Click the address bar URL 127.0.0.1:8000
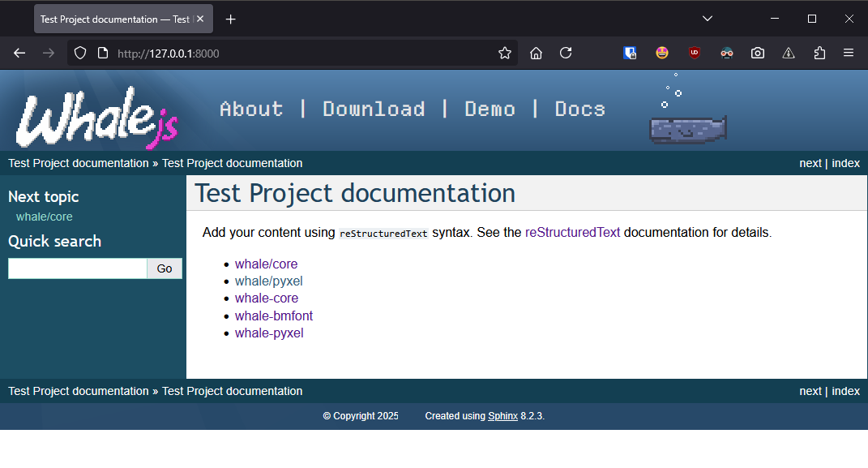This screenshot has width=868, height=468. click(x=169, y=54)
